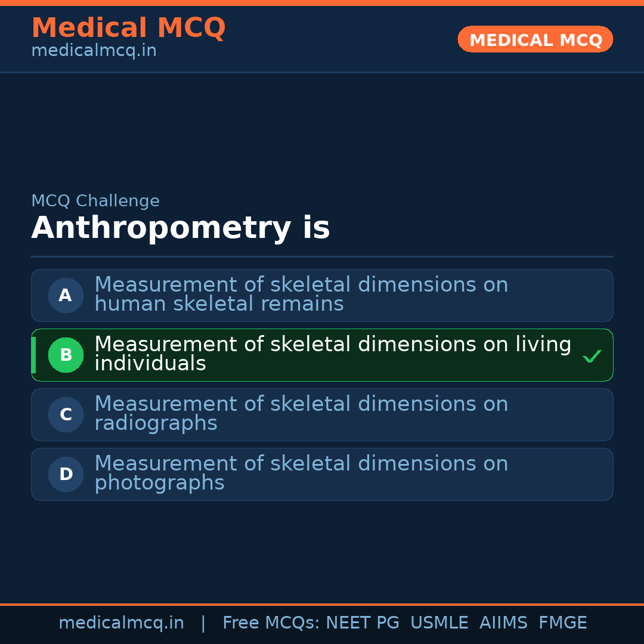The height and width of the screenshot is (644, 644).
Task: Open medicalmcq.in link under header title
Action: point(94,51)
